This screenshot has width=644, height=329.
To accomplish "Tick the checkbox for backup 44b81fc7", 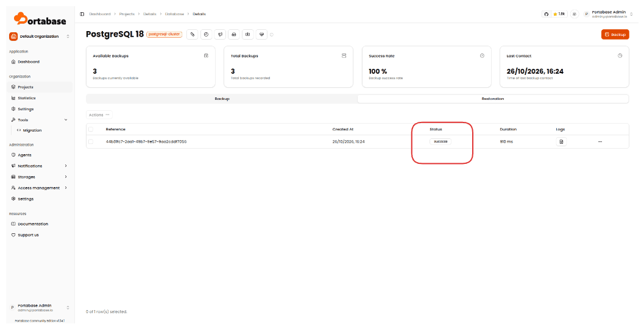I will coord(91,142).
